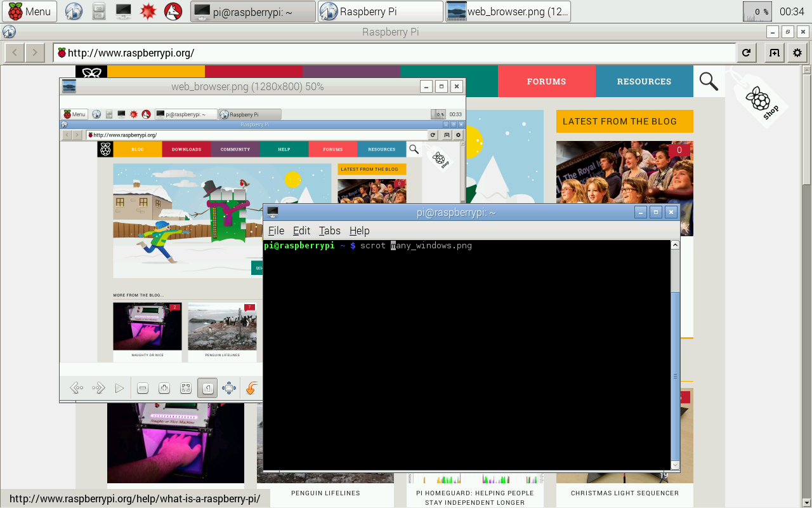Click the scrot command text in terminal

click(416, 246)
